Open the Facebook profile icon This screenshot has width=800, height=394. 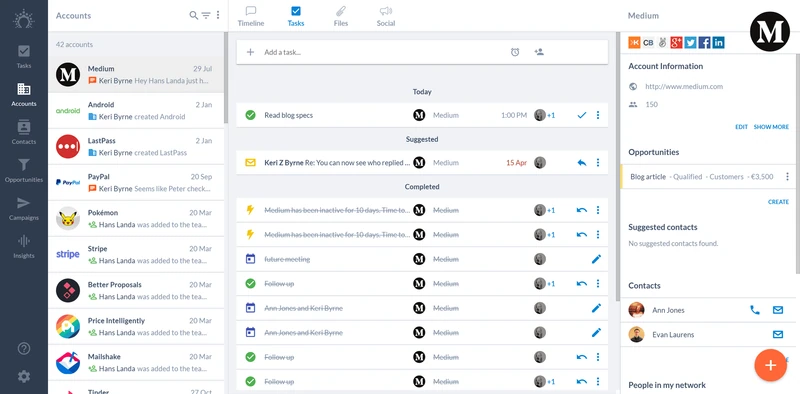coord(705,43)
